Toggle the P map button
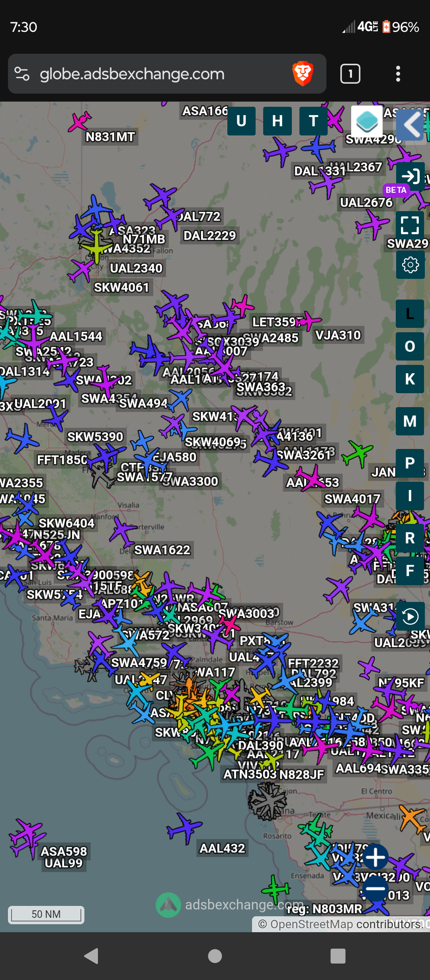 tap(410, 463)
